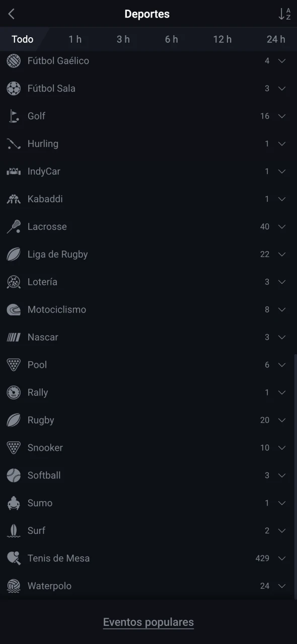This screenshot has height=644, width=297.
Task: Expand the Waterpolo row chevron
Action: pos(282,586)
